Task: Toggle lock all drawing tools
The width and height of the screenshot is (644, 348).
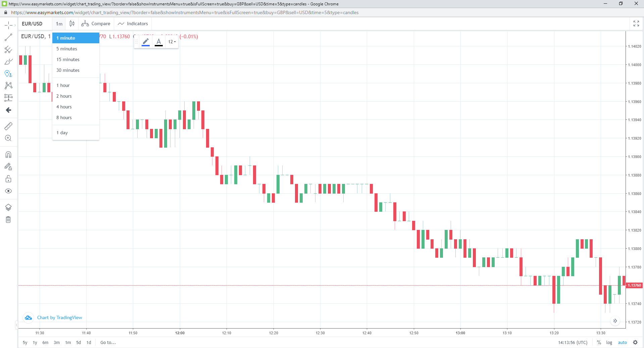Action: point(8,179)
